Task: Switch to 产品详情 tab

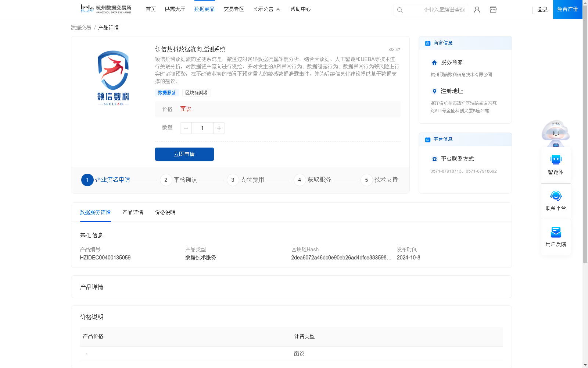Action: tap(133, 212)
